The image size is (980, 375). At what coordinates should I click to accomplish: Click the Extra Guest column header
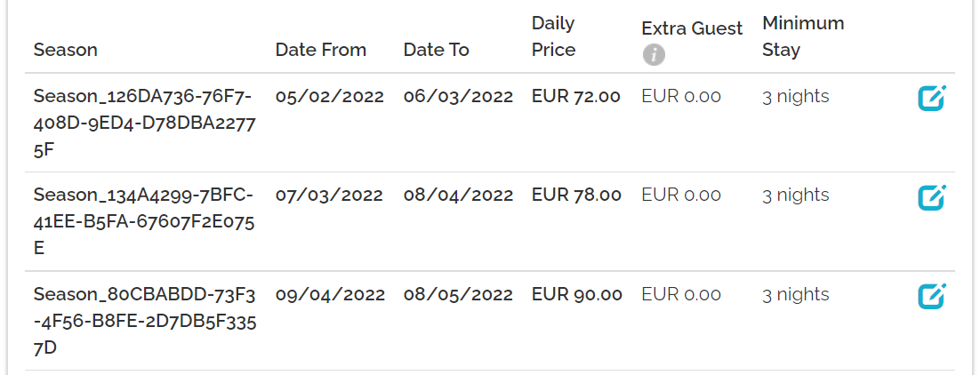tap(692, 28)
